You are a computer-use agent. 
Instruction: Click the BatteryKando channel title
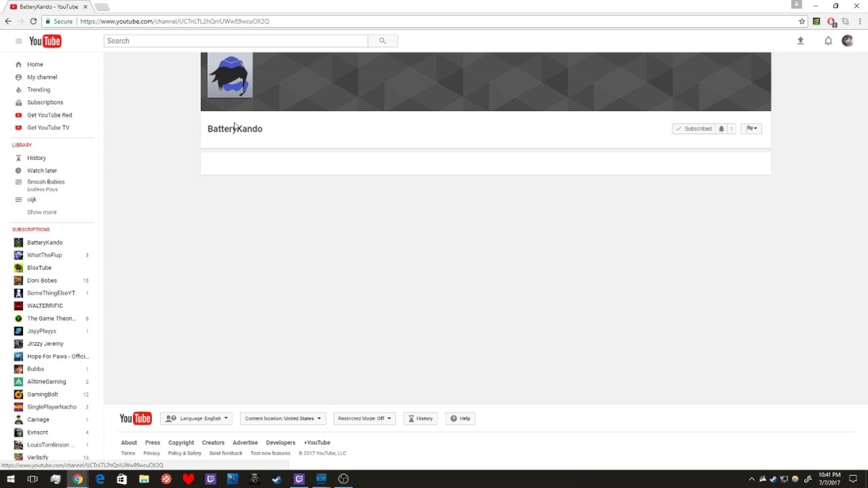(235, 129)
